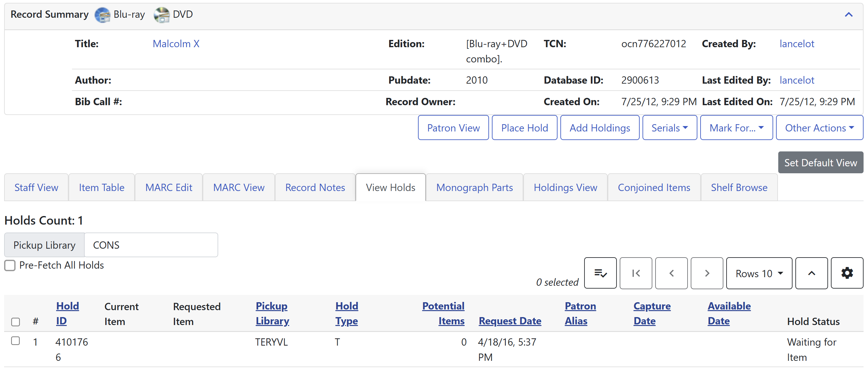The height and width of the screenshot is (370, 868).
Task: Jump to first page of holds
Action: point(636,273)
